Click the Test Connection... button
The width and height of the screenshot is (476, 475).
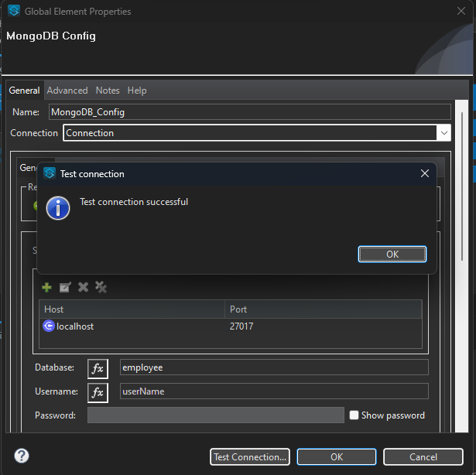tap(250, 457)
